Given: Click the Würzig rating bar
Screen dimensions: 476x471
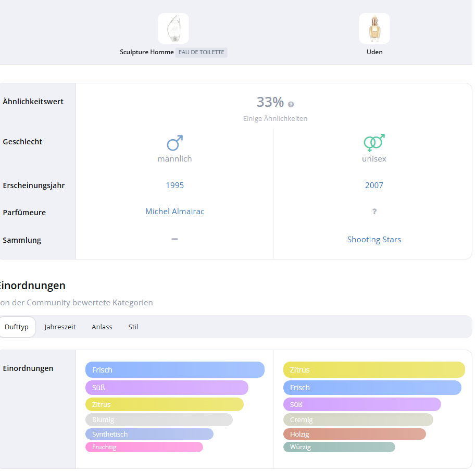Looking at the screenshot, I should point(339,447).
